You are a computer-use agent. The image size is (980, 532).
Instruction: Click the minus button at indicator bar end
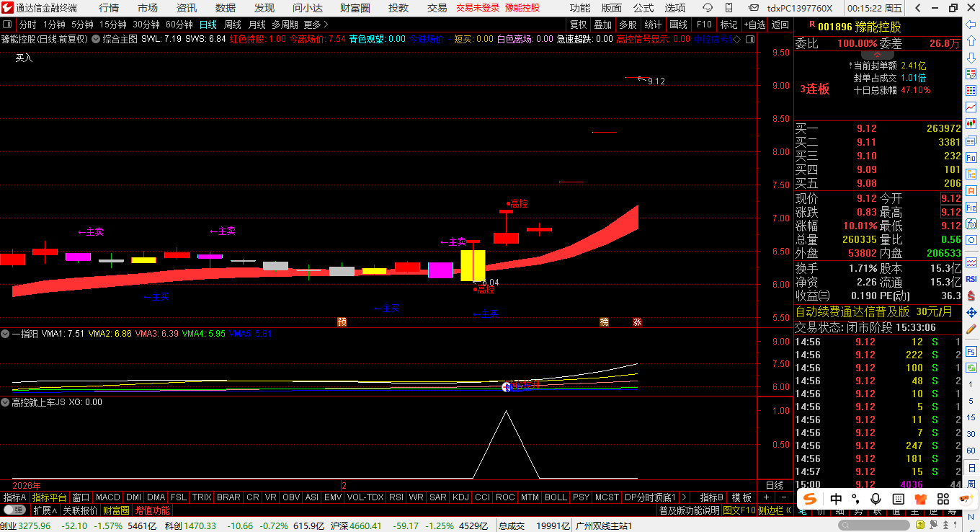(783, 497)
